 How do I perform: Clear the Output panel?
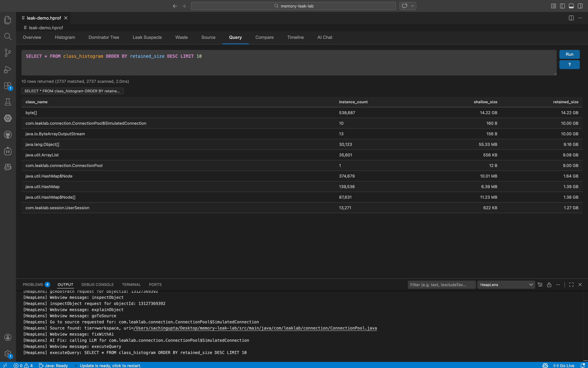point(540,284)
